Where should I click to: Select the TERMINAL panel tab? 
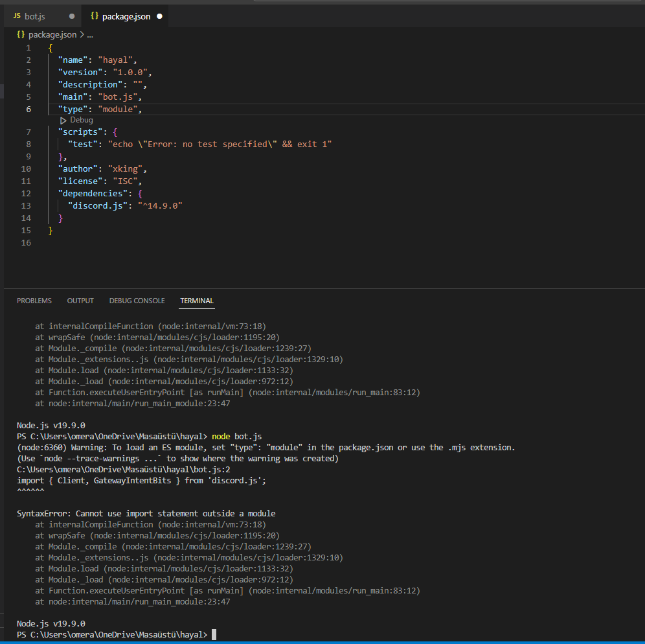pyautogui.click(x=197, y=301)
